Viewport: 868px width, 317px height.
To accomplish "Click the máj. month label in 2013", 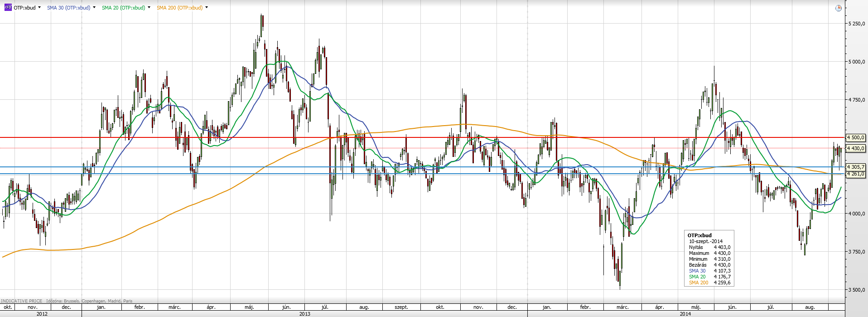I will pyautogui.click(x=249, y=307).
